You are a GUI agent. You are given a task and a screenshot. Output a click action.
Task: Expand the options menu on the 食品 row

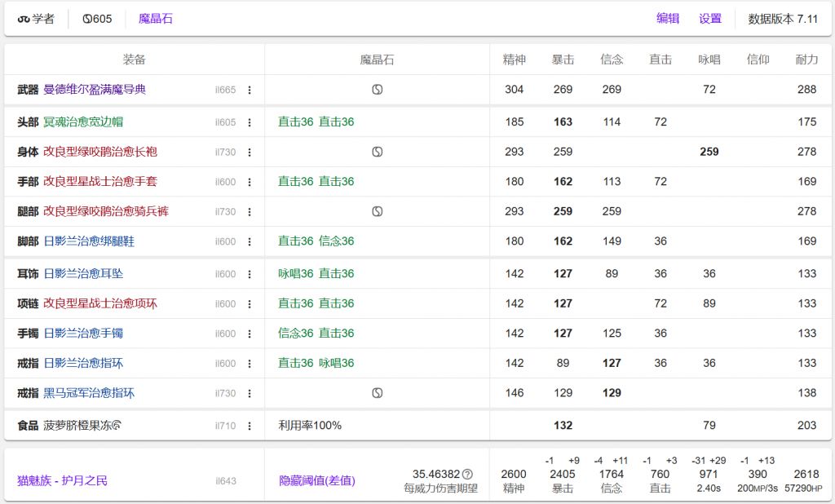pyautogui.click(x=250, y=425)
